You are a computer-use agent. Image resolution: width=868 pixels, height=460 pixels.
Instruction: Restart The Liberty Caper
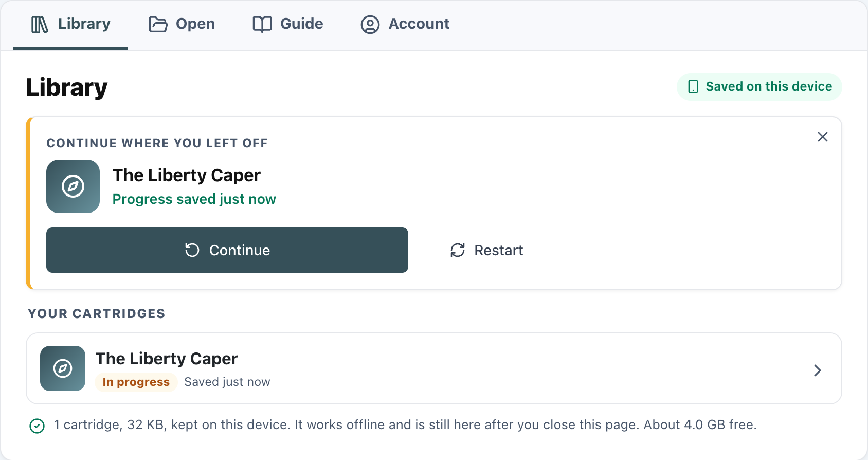[486, 250]
